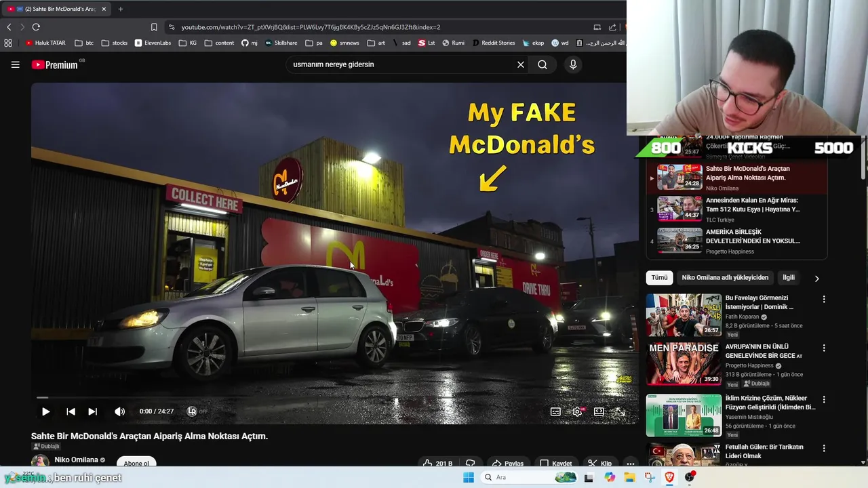Seek on the video progress bar

(334, 398)
